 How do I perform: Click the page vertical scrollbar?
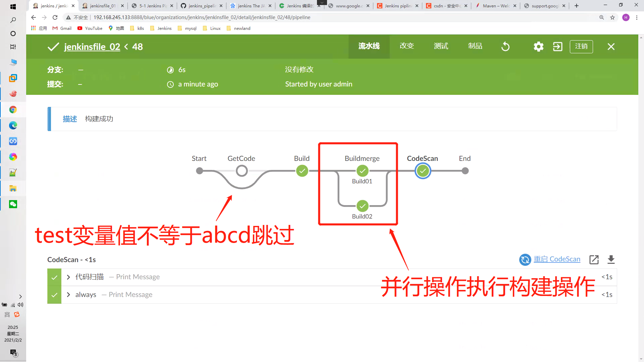point(641,198)
